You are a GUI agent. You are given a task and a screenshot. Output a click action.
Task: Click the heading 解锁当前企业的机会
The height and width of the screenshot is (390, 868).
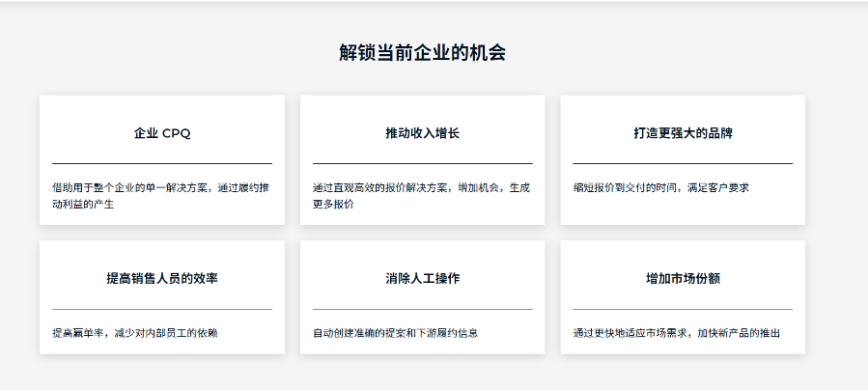(422, 53)
